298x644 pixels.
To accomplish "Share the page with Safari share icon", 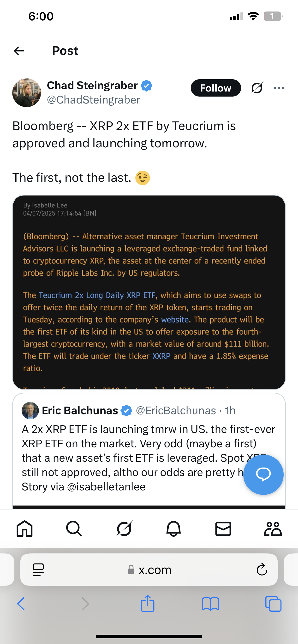I will [148, 604].
